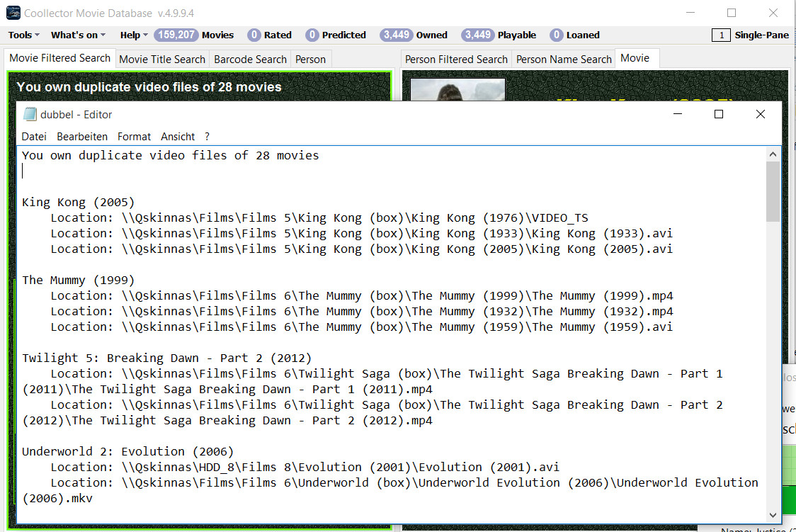This screenshot has height=532, width=796.
Task: Click the Editor notepad title icon
Action: 30,114
